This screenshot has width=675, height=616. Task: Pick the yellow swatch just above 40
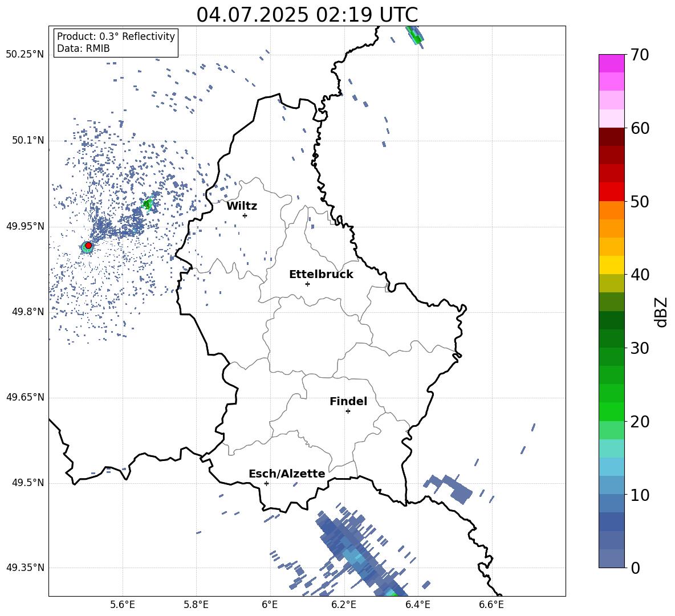(612, 265)
